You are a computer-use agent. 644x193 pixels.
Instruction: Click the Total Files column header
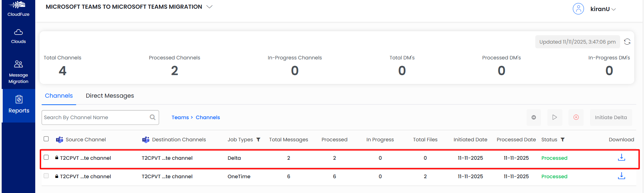[425, 140]
